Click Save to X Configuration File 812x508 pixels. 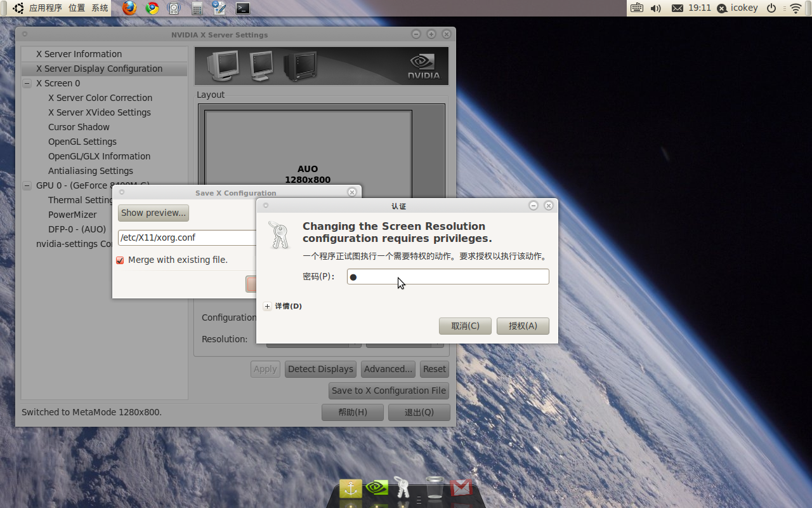(x=389, y=391)
